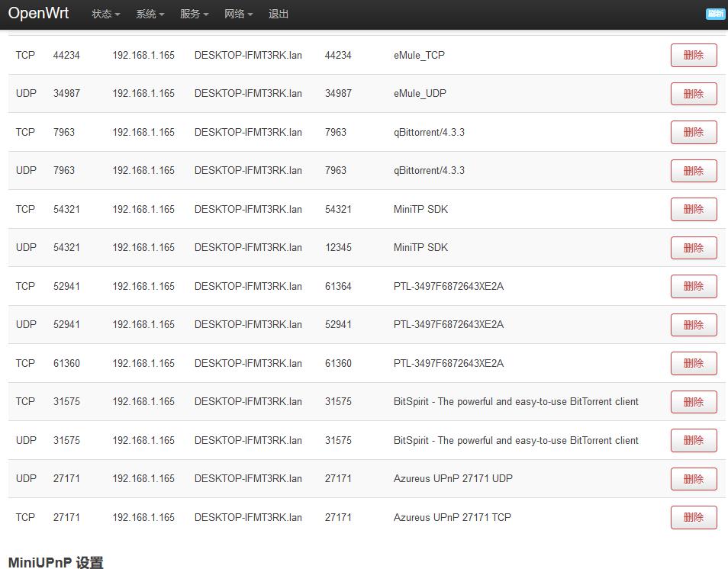Delete UDP MiniTP SDK entry with port 12345
Viewport: 728px width, 569px height.
tap(693, 248)
